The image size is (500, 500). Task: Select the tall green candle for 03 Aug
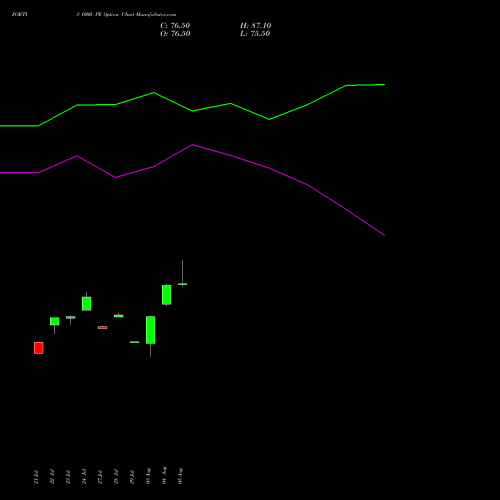[151, 330]
